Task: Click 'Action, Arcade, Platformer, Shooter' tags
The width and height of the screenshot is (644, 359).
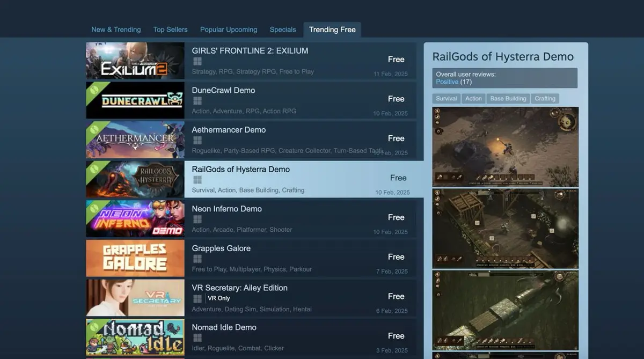Action: [242, 230]
